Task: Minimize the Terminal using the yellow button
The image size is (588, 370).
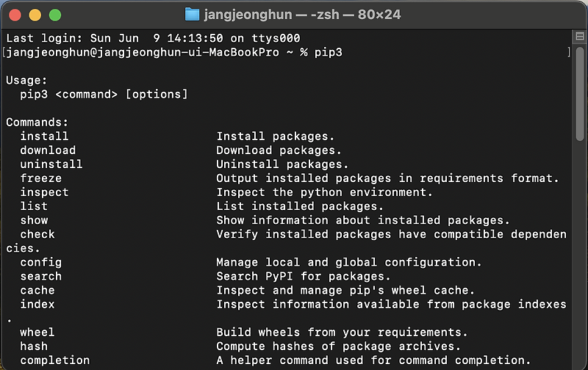Action: 35,15
